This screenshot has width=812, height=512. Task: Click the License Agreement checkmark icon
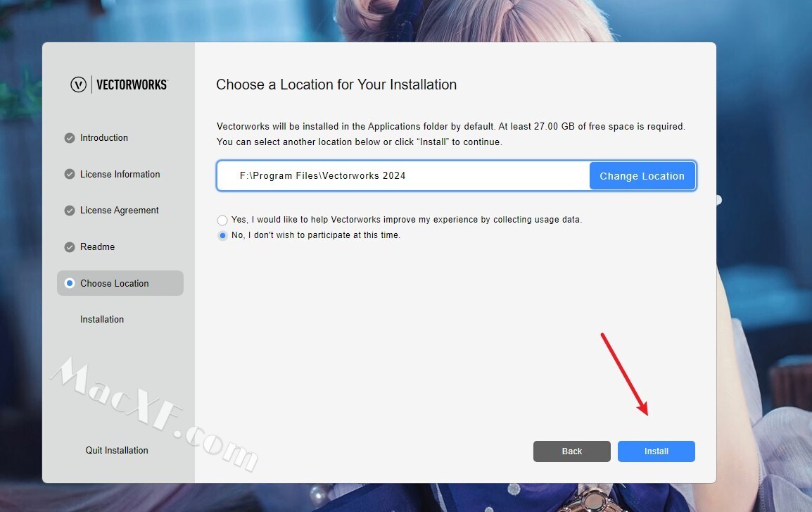pyautogui.click(x=70, y=211)
